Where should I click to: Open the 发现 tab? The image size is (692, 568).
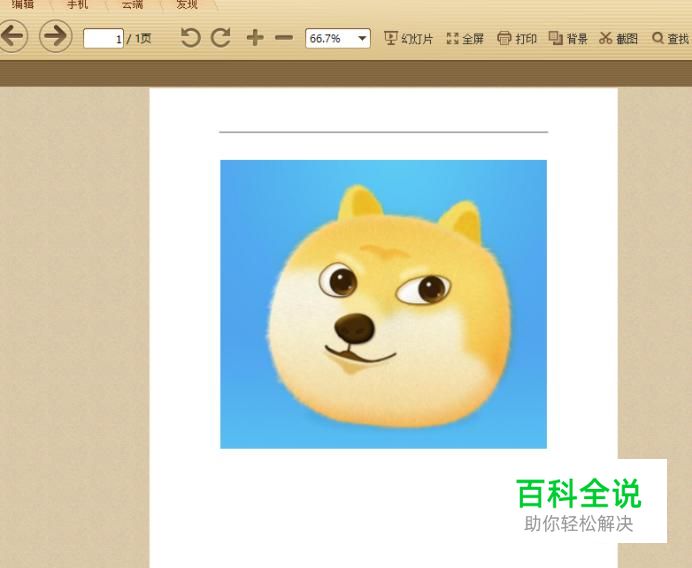pyautogui.click(x=187, y=5)
